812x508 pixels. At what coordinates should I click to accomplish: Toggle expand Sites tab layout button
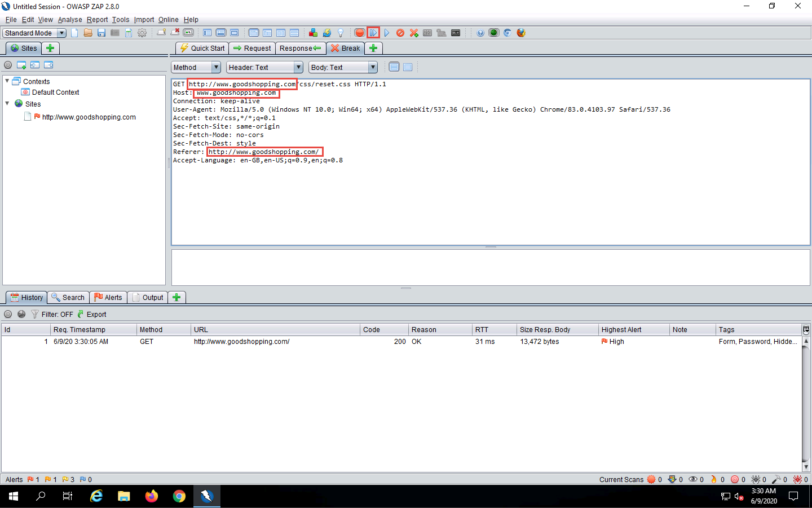[208, 33]
